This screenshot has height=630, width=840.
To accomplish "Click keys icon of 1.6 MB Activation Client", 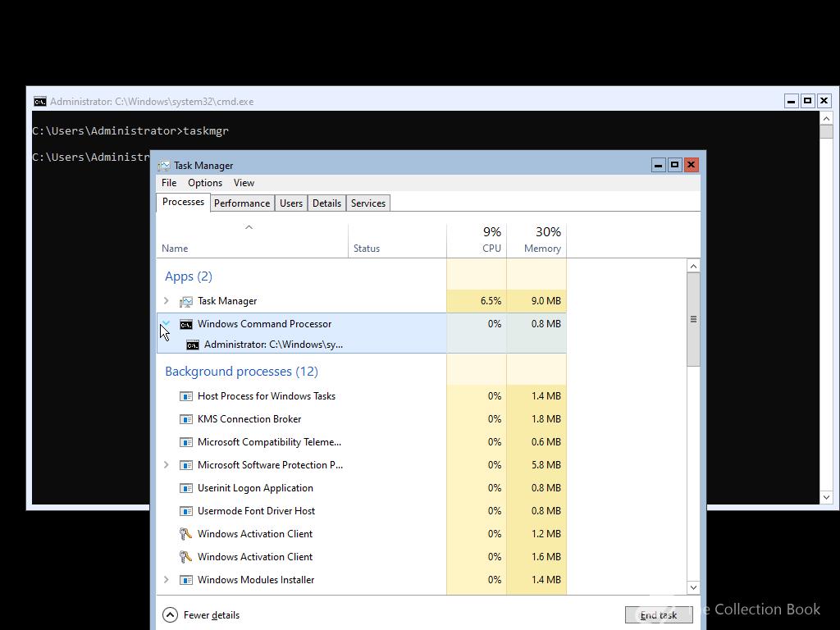I will coord(185,557).
